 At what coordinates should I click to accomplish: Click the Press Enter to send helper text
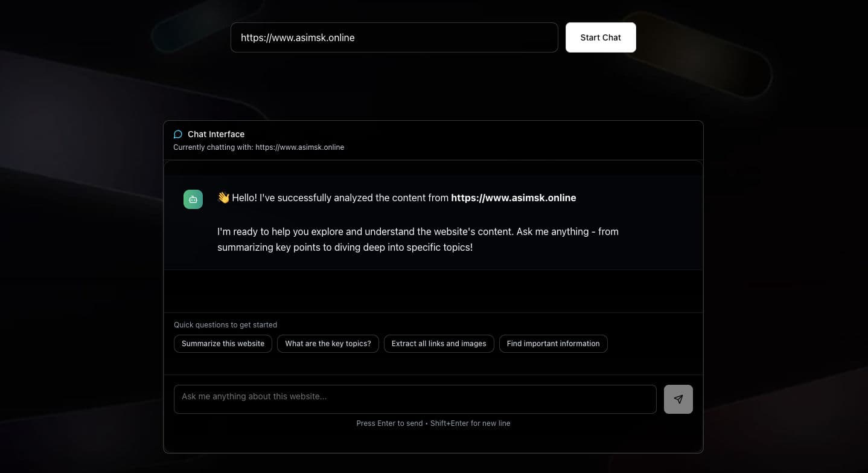433,423
